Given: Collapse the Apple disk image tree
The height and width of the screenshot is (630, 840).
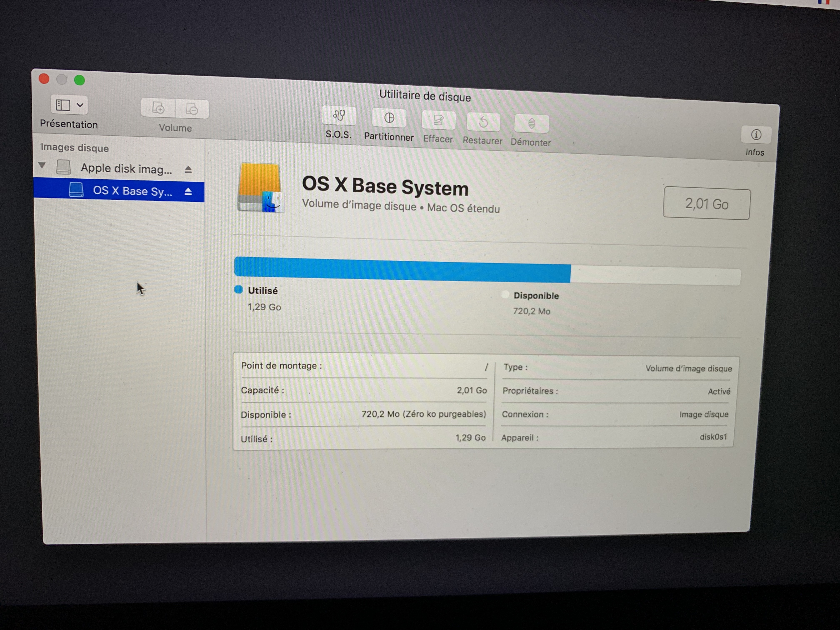Looking at the screenshot, I should click(x=42, y=165).
